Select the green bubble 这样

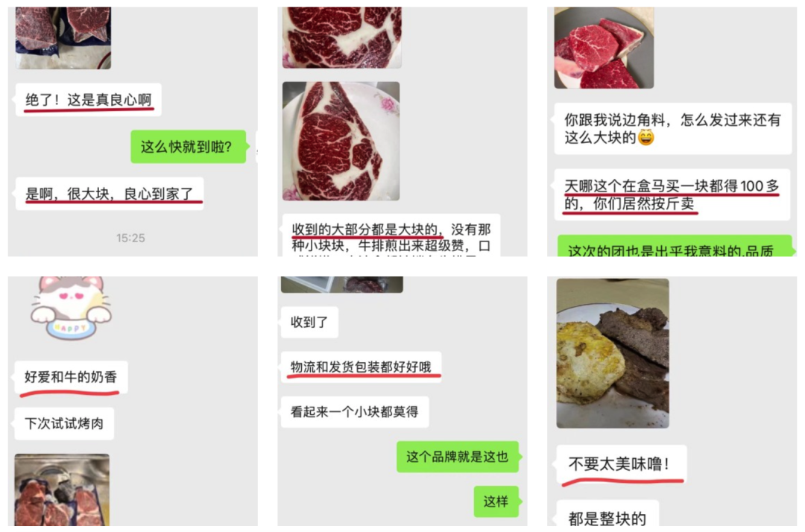(x=496, y=501)
